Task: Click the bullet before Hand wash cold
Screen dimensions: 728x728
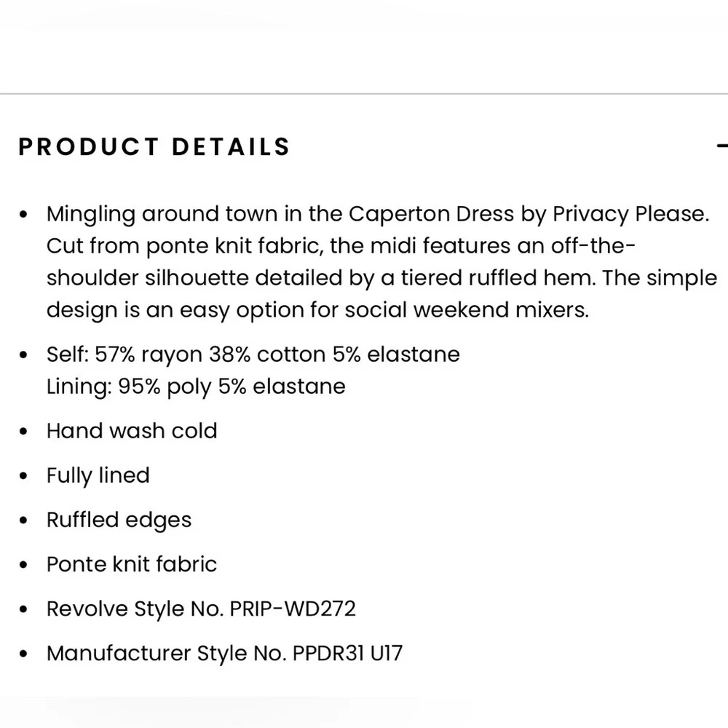Action: [x=25, y=432]
